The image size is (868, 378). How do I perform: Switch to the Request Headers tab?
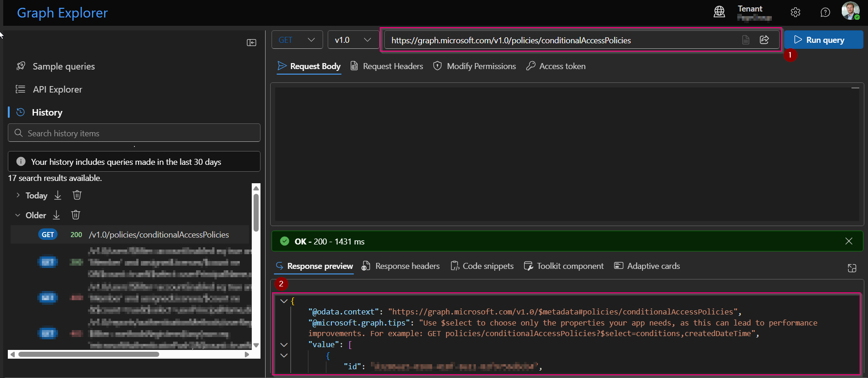387,66
